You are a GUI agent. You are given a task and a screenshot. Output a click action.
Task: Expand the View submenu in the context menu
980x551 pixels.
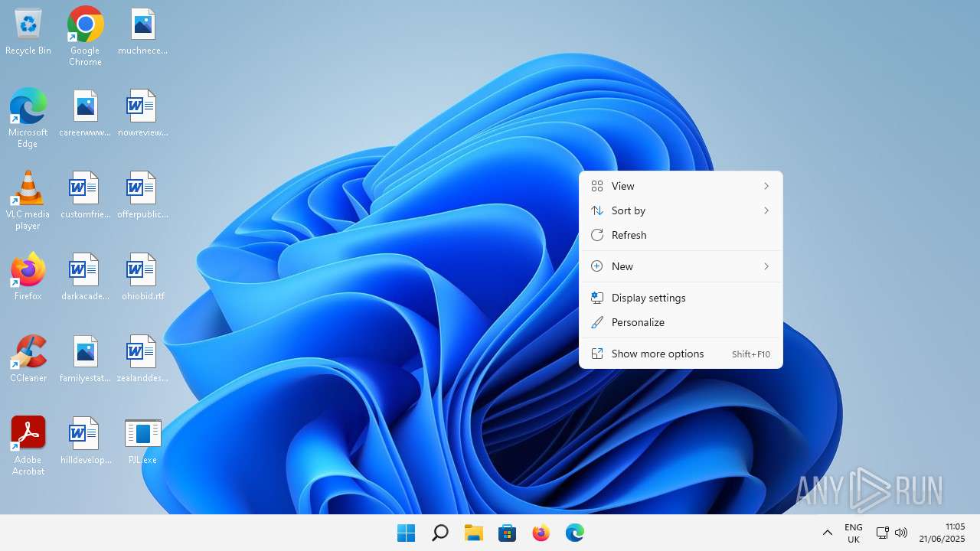[681, 186]
